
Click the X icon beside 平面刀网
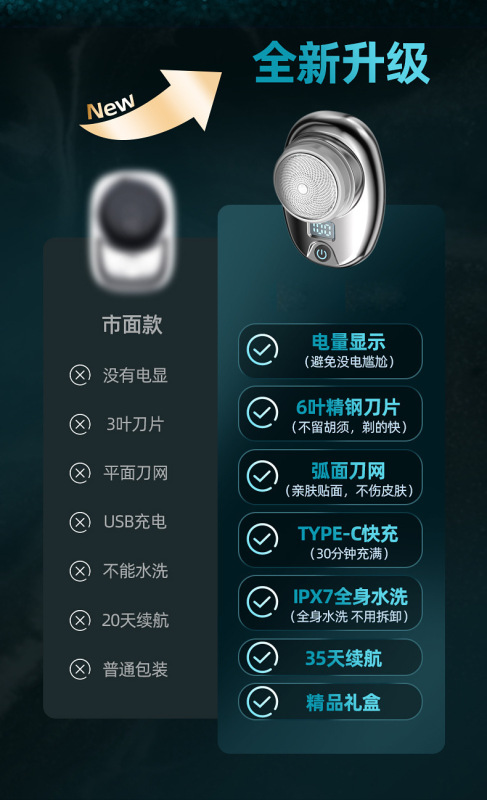[80, 473]
